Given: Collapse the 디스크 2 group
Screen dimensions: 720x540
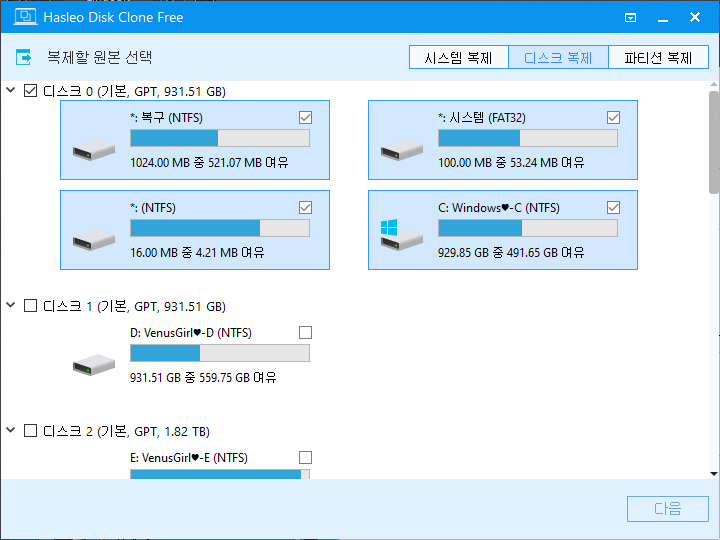Looking at the screenshot, I should 11,430.
